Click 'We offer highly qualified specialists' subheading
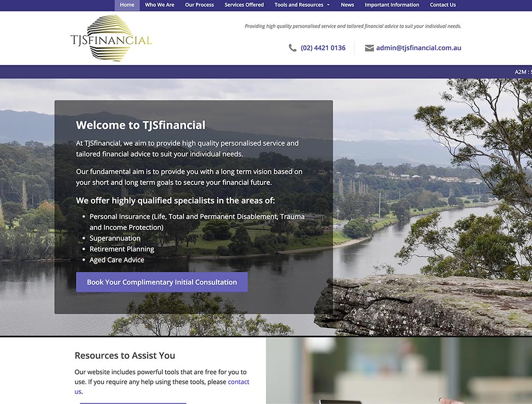Image resolution: width=532 pixels, height=404 pixels. (176, 200)
